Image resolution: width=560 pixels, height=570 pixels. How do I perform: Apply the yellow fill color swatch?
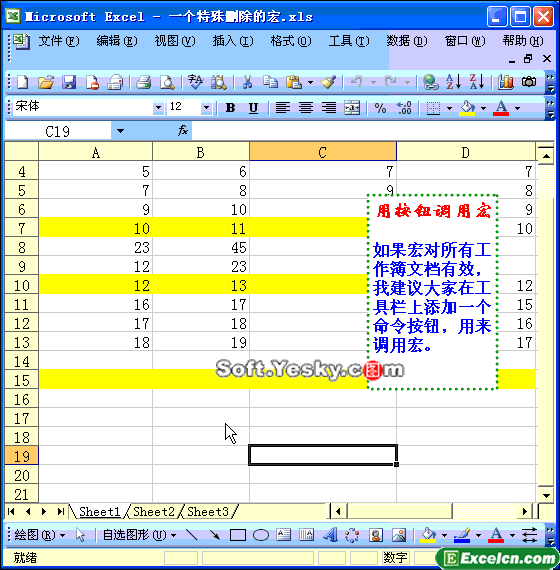tap(467, 108)
